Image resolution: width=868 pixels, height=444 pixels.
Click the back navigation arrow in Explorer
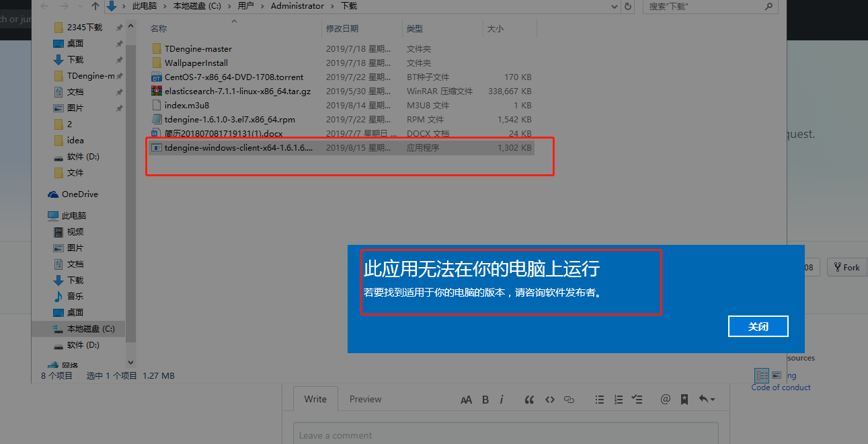(44, 6)
